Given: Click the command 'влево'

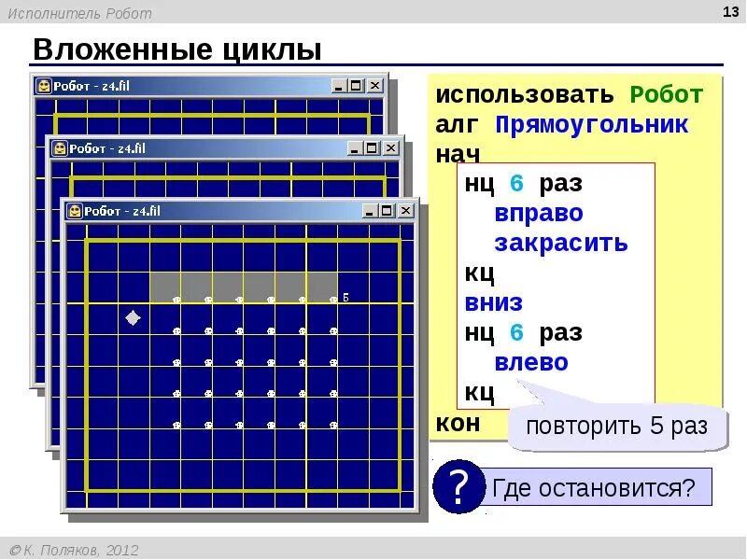Looking at the screenshot, I should tap(531, 362).
